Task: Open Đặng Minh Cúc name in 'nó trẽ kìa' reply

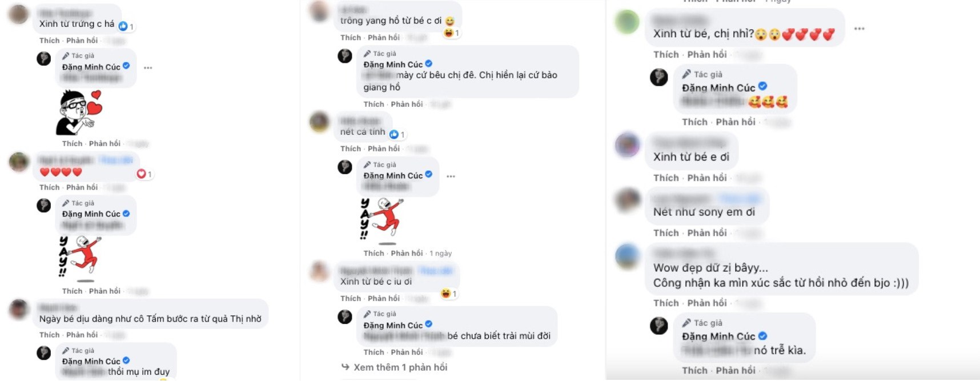Action: tap(718, 336)
